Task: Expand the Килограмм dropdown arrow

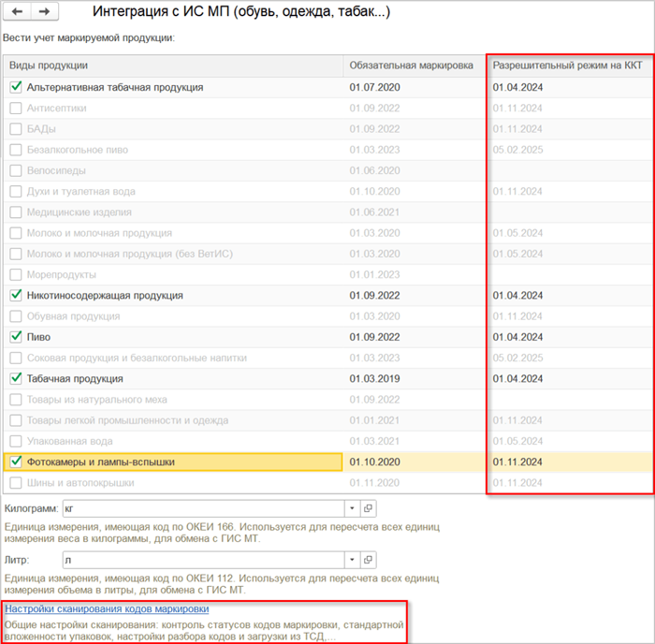Action: pyautogui.click(x=352, y=508)
